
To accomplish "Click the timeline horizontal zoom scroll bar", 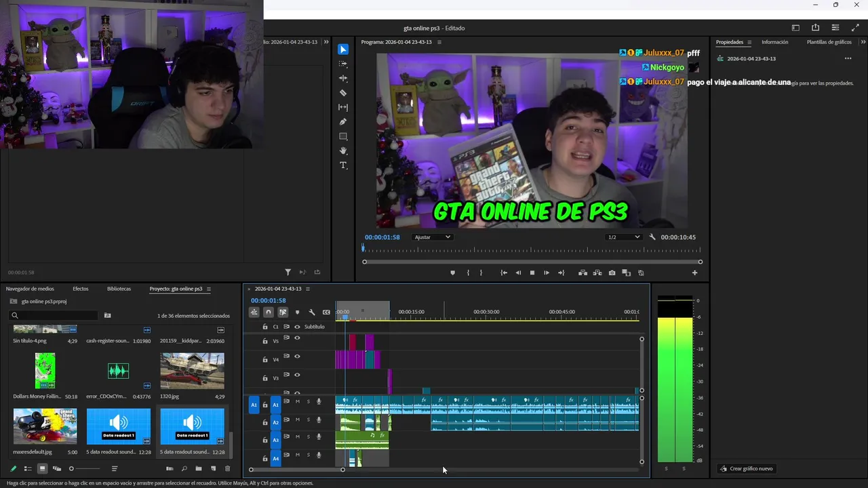I will [x=296, y=470].
